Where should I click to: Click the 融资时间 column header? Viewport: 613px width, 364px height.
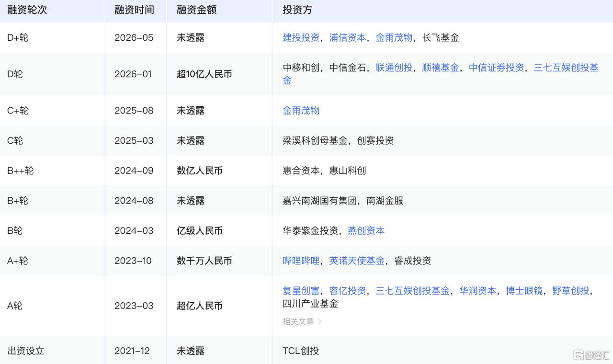coord(135,10)
